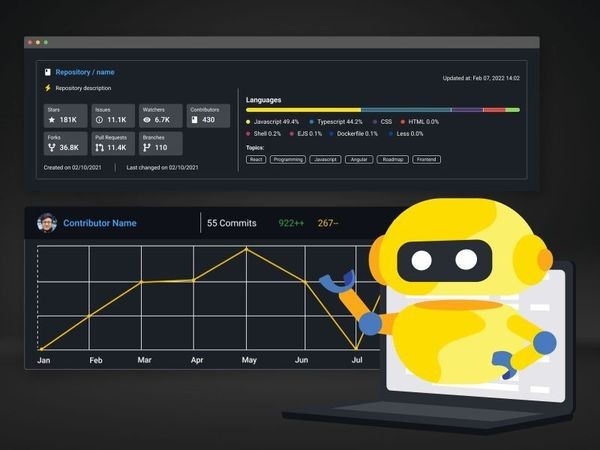Open the Contributor Name profile link

(100, 223)
